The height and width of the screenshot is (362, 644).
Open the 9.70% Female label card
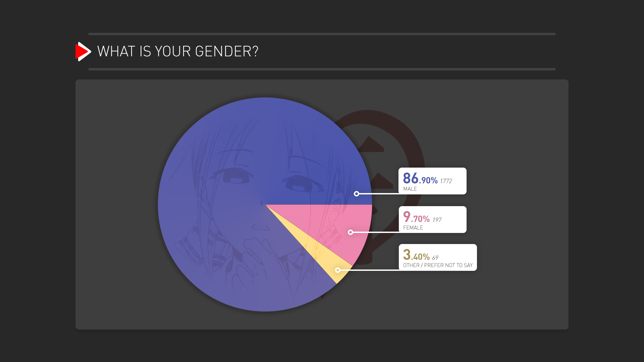432,220
